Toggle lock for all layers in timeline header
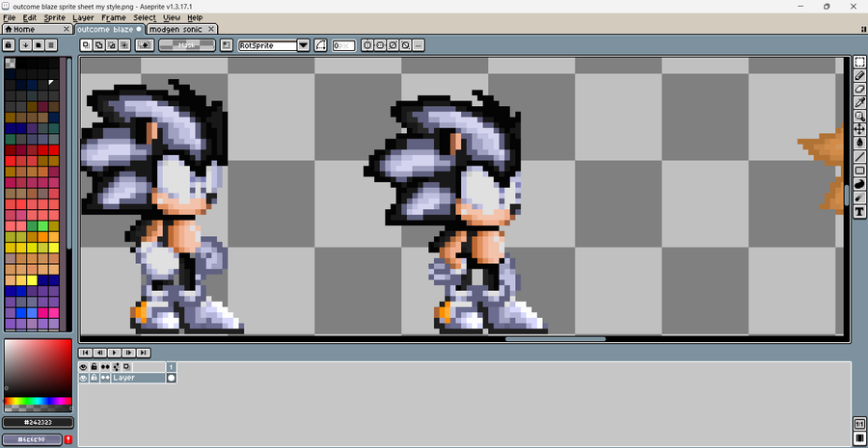 pyautogui.click(x=95, y=367)
